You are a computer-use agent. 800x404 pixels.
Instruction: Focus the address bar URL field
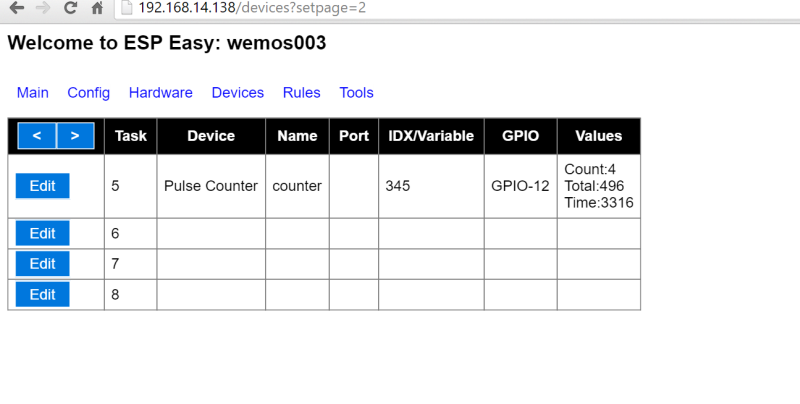pyautogui.click(x=459, y=8)
